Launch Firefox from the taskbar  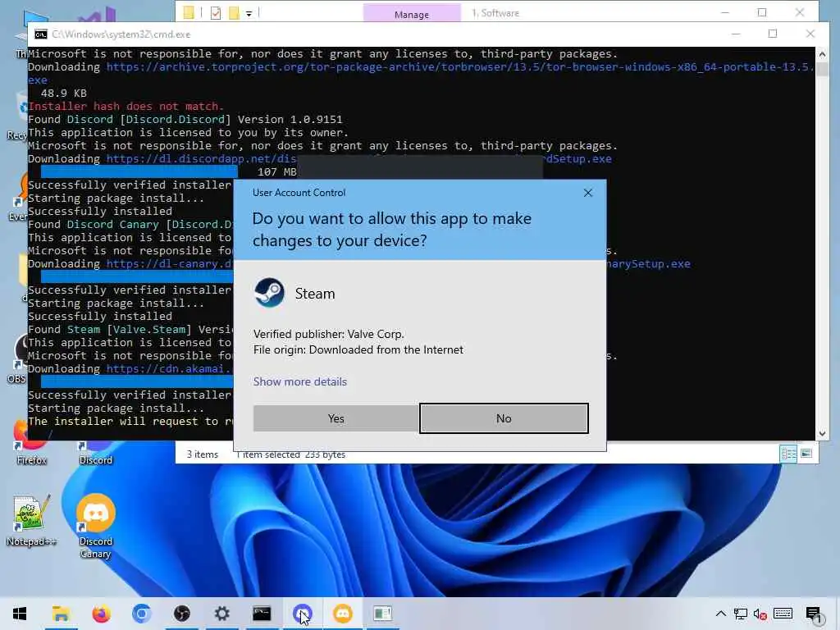(x=101, y=614)
